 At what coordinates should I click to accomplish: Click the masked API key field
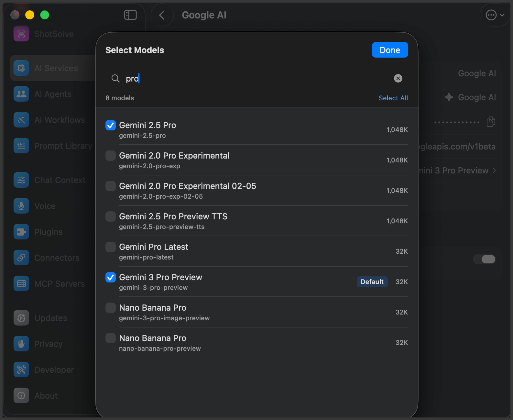457,122
